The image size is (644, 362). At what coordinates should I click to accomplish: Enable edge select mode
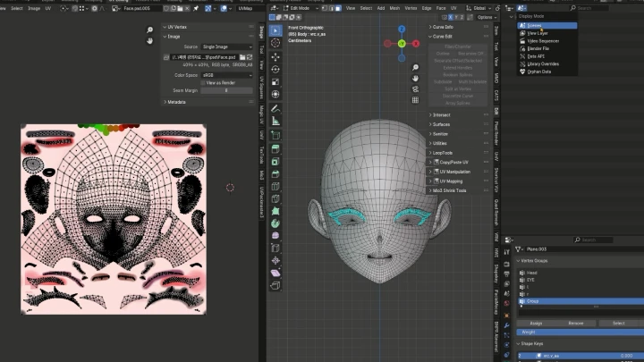(332, 8)
